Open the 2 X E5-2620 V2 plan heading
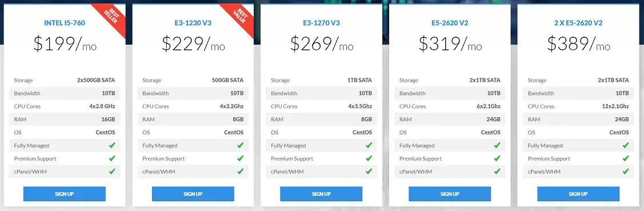Image resolution: width=644 pixels, height=211 pixels. [x=578, y=23]
